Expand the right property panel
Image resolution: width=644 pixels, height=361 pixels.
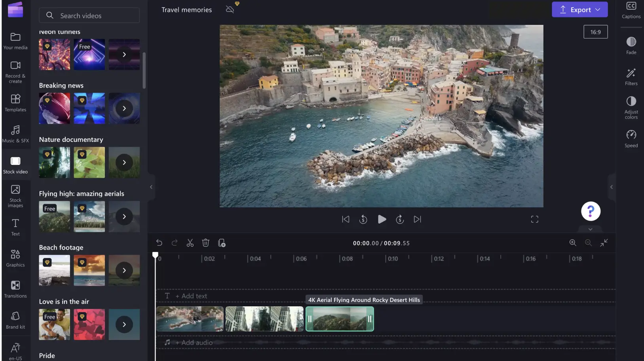coord(612,187)
